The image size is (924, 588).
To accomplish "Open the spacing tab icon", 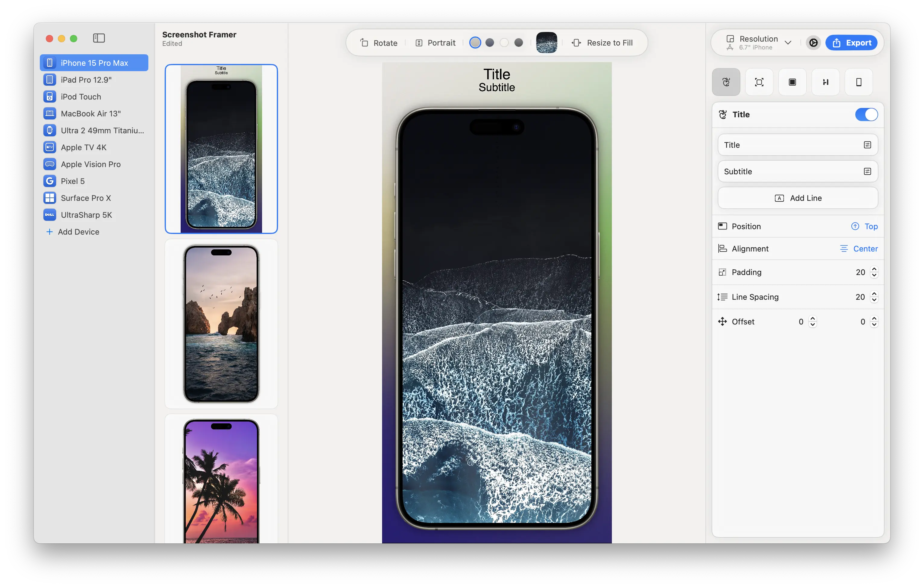I will (825, 82).
